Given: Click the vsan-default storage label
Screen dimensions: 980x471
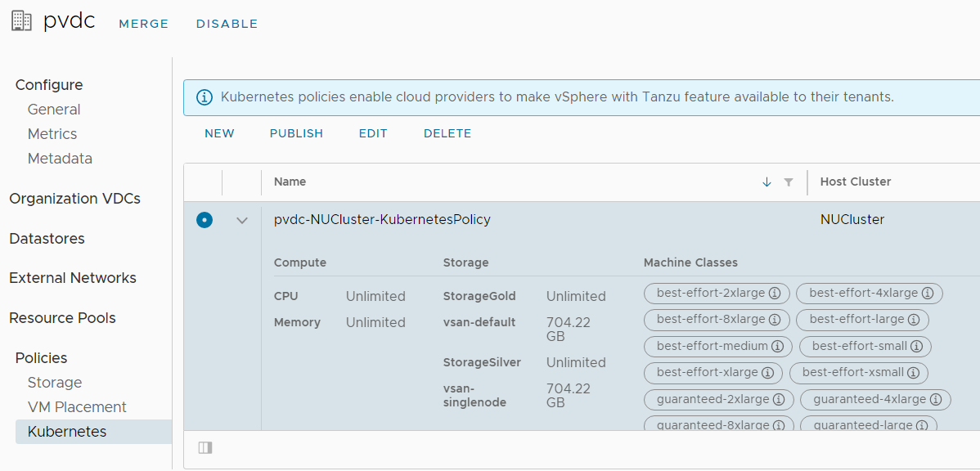Looking at the screenshot, I should pyautogui.click(x=479, y=322).
